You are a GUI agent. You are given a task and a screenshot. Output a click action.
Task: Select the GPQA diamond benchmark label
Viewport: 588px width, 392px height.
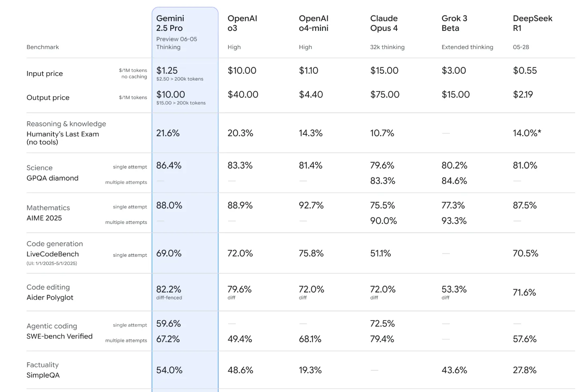[x=53, y=178]
